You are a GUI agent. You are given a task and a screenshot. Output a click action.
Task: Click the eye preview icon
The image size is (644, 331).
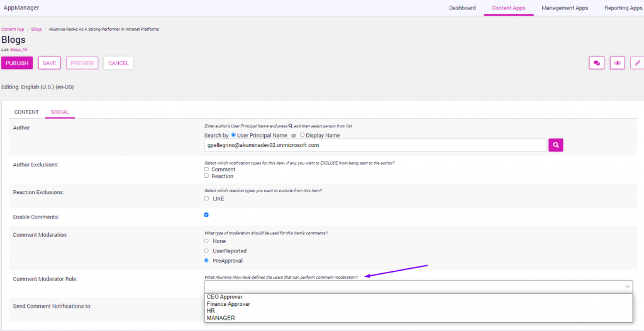coord(618,63)
